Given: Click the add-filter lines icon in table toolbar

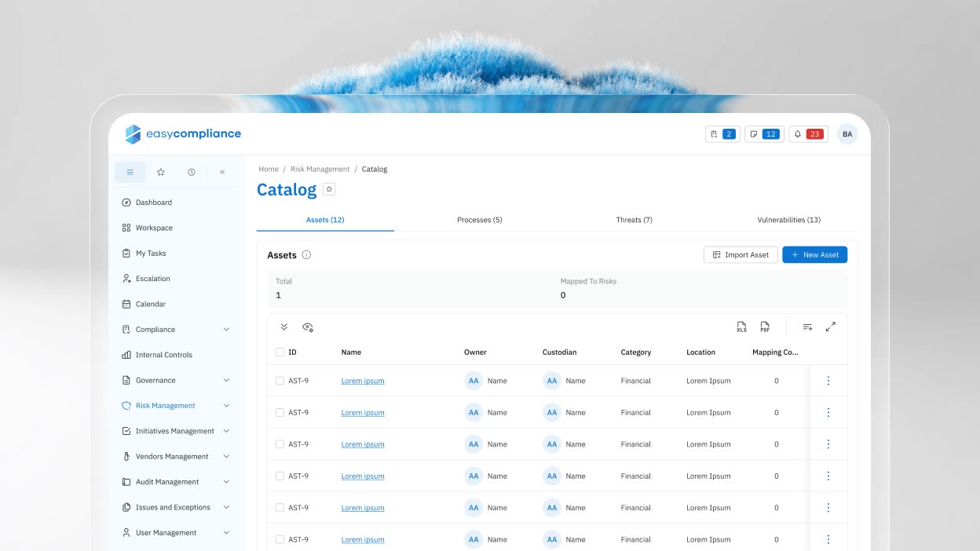Looking at the screenshot, I should coord(807,327).
